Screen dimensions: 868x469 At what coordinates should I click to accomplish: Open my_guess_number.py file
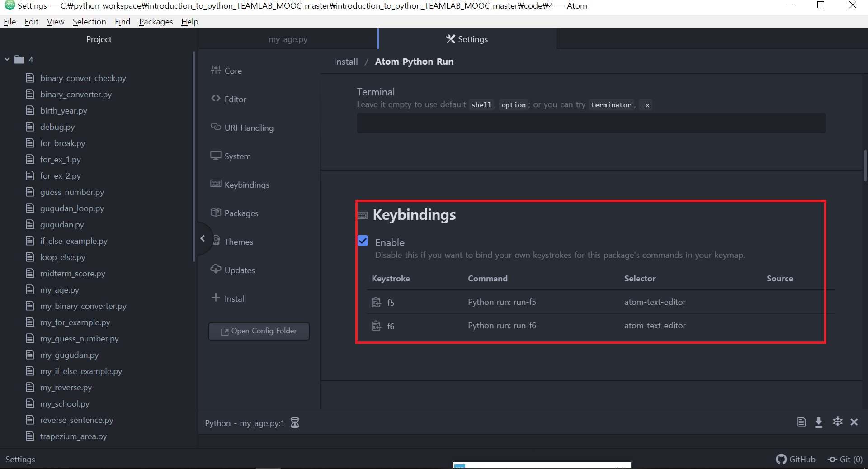click(x=80, y=339)
